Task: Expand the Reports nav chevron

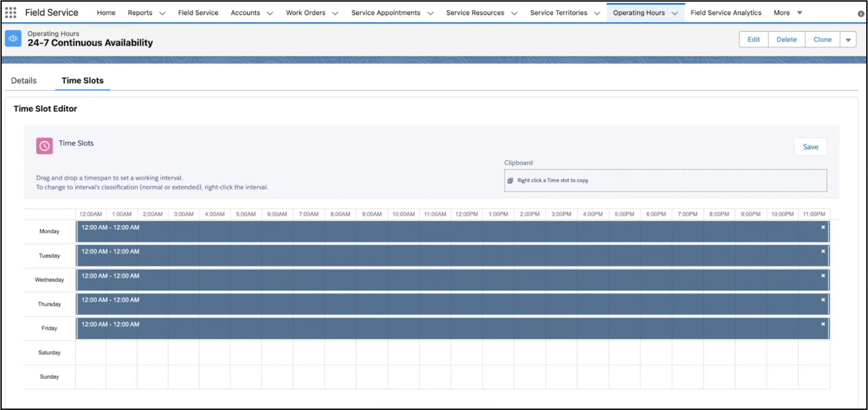Action: 162,13
